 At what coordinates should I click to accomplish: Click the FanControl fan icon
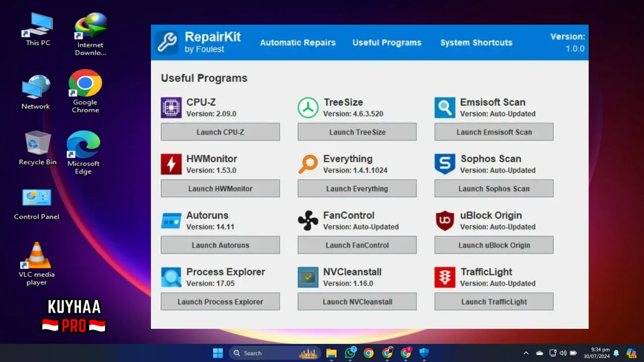[308, 221]
